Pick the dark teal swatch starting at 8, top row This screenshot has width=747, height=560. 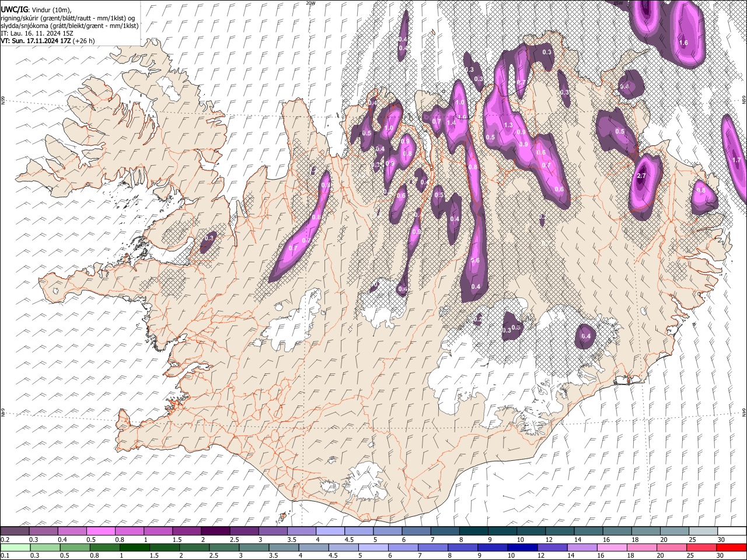pyautogui.click(x=473, y=531)
